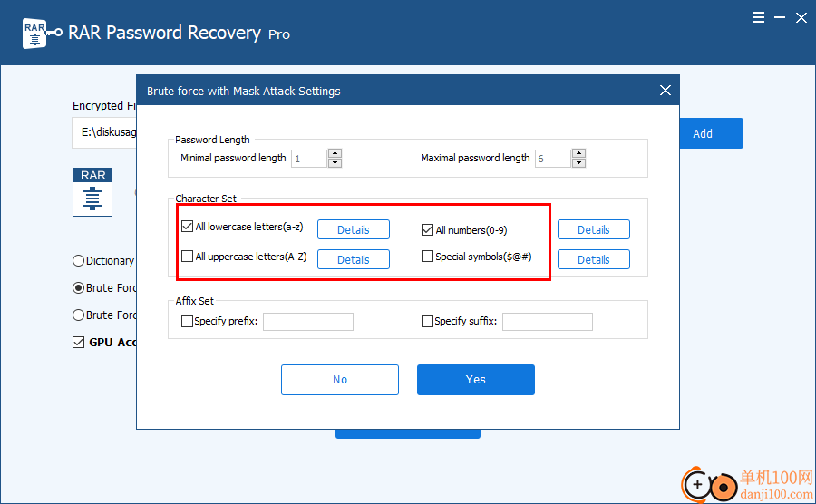Check the Specify suffix option
Viewport: 816px width, 504px height.
[x=427, y=322]
